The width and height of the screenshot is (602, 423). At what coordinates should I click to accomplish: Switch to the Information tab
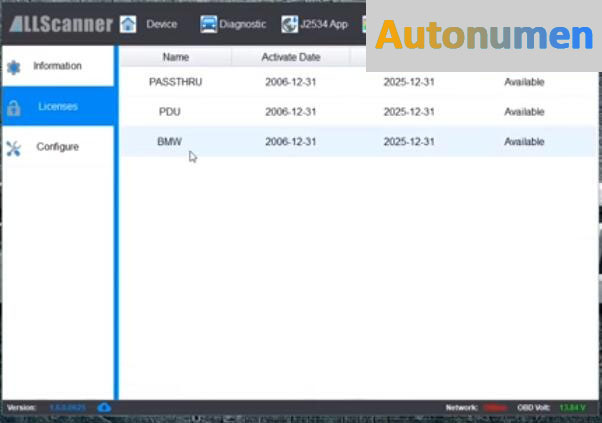coord(58,66)
